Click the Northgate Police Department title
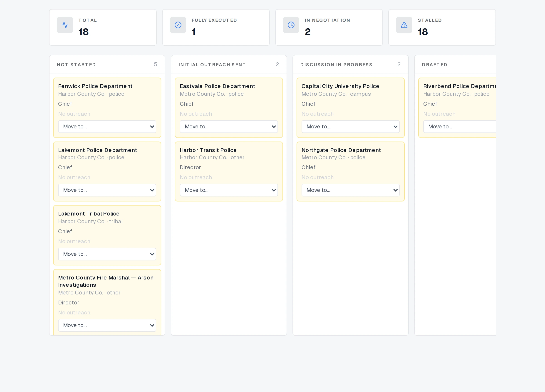Screen dimensions: 545x392 point(341,150)
